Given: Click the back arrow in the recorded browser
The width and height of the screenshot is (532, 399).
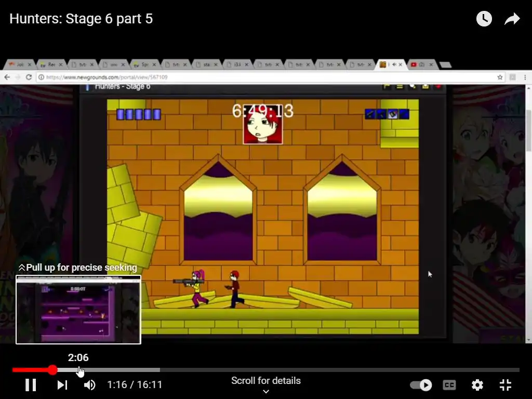Looking at the screenshot, I should click(7, 77).
